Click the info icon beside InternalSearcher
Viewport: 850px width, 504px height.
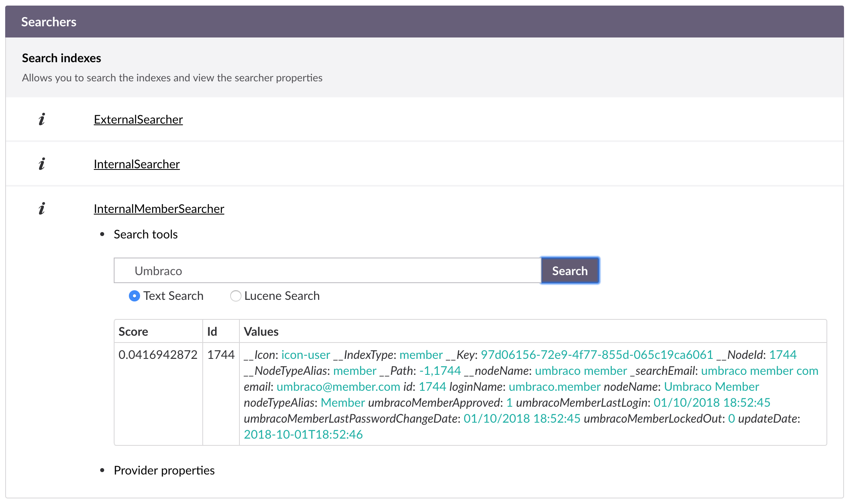pyautogui.click(x=42, y=164)
